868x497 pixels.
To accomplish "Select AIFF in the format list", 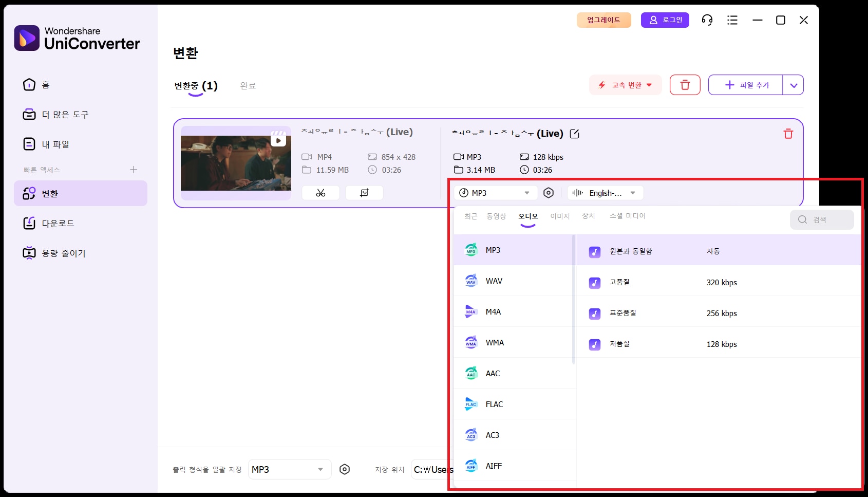I will [x=515, y=466].
